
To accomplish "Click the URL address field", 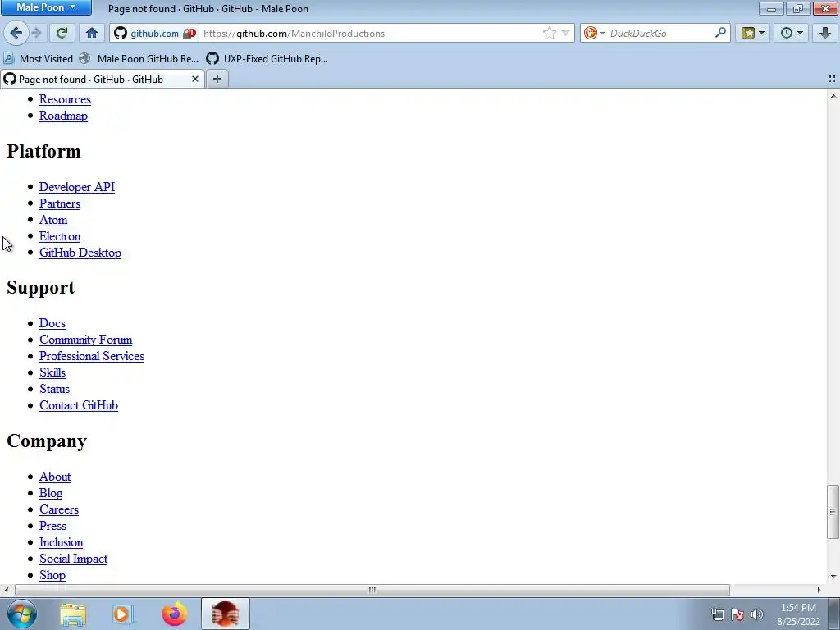I will pos(370,33).
